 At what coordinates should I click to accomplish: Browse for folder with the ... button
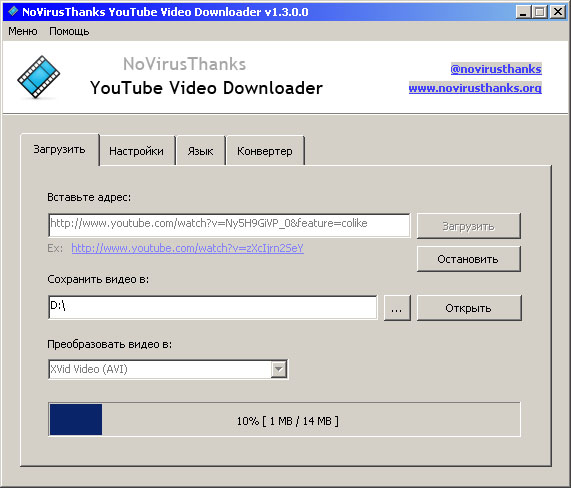[x=397, y=308]
